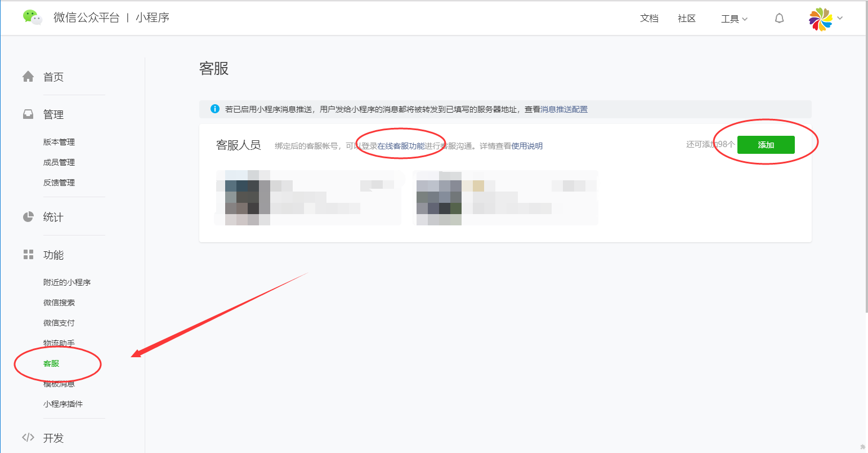The height and width of the screenshot is (453, 868).
Task: Click the 小程序 label in header
Action: (x=153, y=17)
